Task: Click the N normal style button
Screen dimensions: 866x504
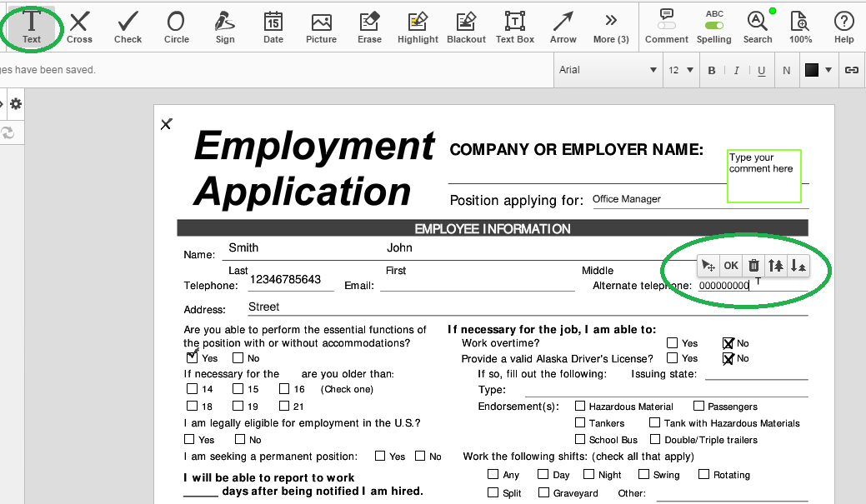Action: 787,70
